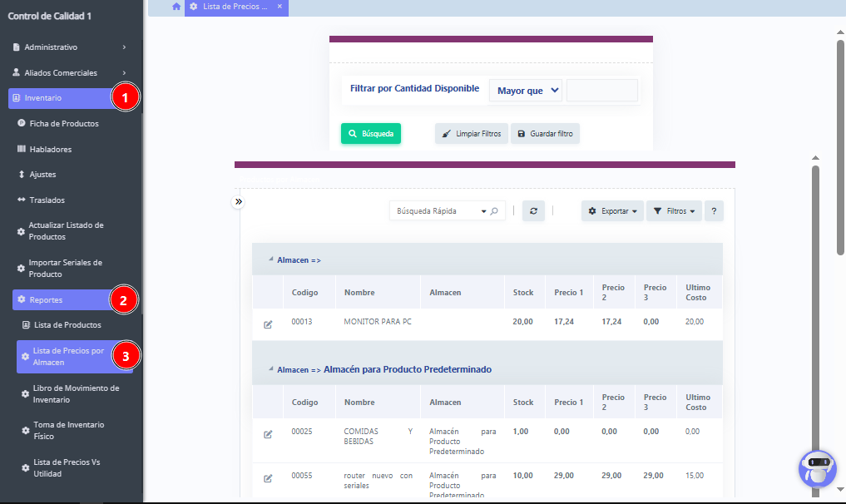Screen dimensions: 846x504
Task: Click the Cantidad Disponible value input field
Action: [x=601, y=91]
